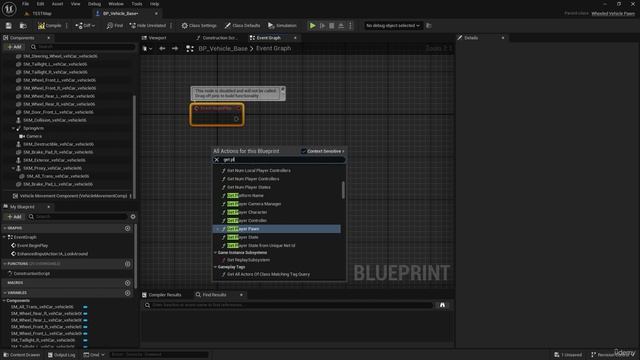Screen dimensions: 640x360
Task: Close the disabled node warning tooltip
Action: click(282, 89)
